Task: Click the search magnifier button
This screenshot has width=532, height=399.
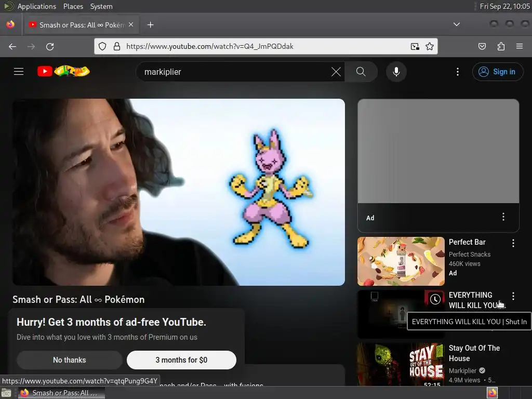Action: pos(361,72)
